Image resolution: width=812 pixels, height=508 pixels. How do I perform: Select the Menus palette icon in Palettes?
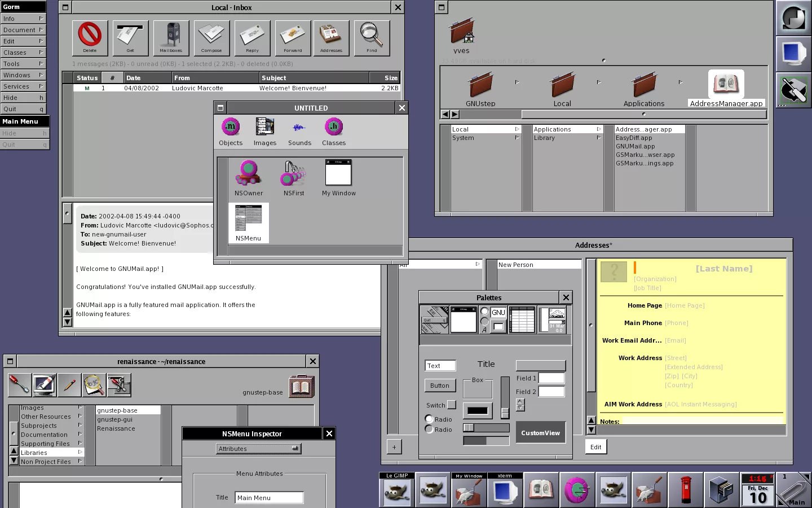click(435, 320)
